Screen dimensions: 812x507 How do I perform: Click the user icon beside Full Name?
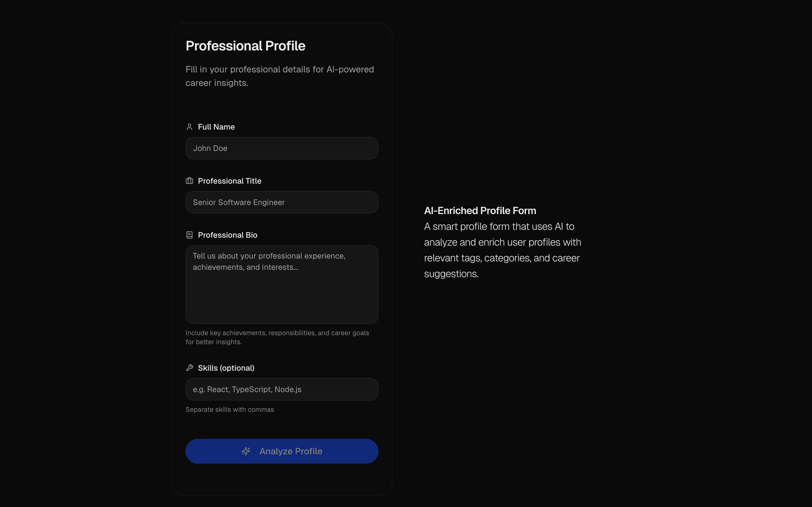(189, 127)
